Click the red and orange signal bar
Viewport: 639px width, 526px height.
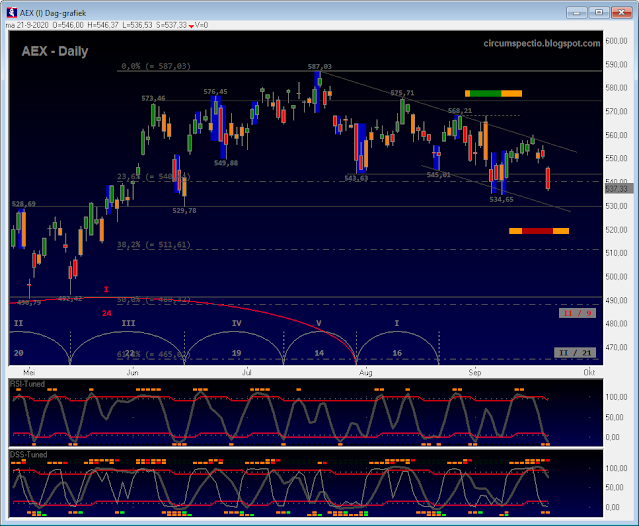tap(539, 231)
